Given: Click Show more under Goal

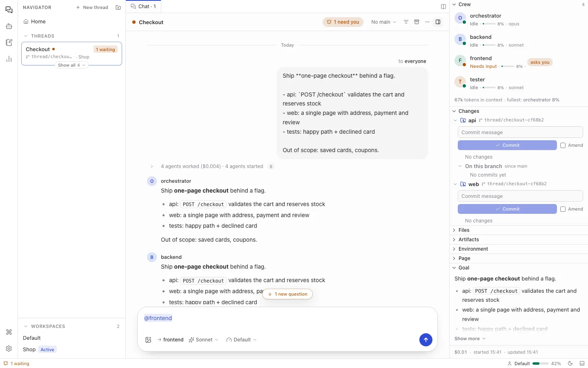Looking at the screenshot, I should 470,339.
